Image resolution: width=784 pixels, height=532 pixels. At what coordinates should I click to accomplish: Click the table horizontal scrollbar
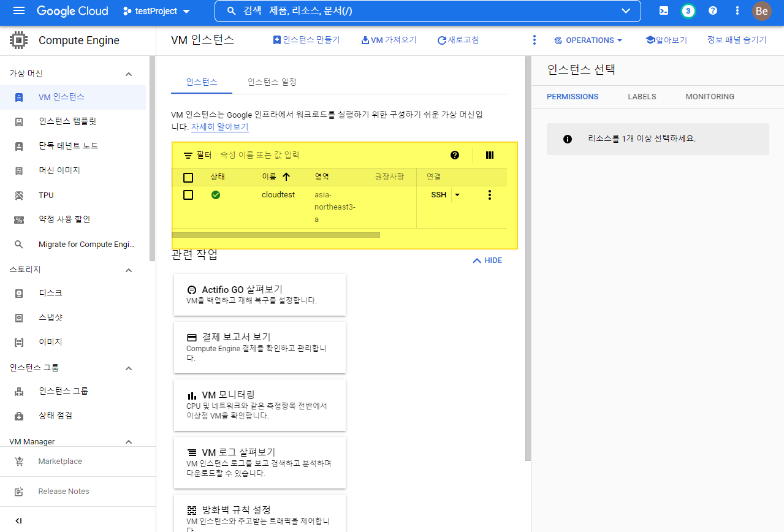click(x=275, y=235)
